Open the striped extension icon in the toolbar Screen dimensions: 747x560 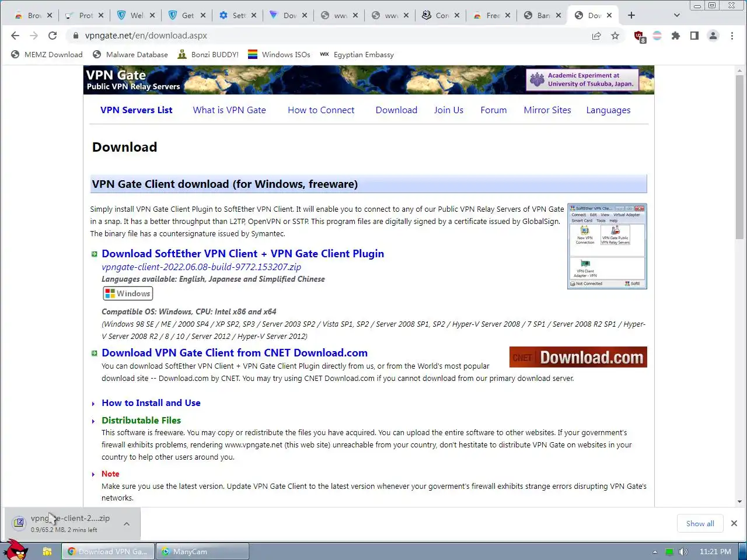[x=657, y=36]
